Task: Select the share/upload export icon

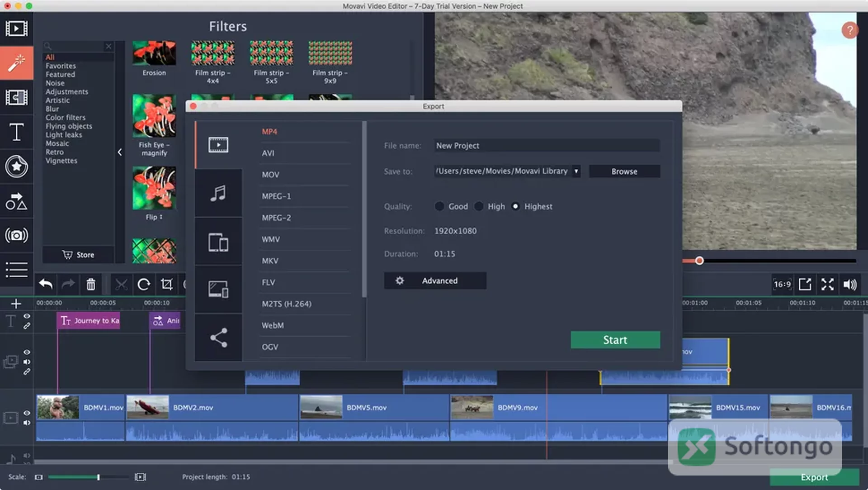Action: coord(218,337)
